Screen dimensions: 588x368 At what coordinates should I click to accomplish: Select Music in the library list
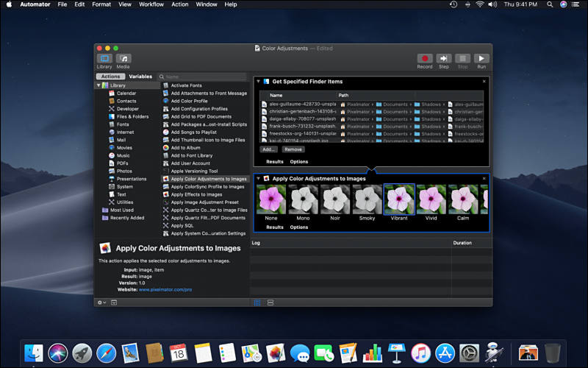click(x=123, y=155)
